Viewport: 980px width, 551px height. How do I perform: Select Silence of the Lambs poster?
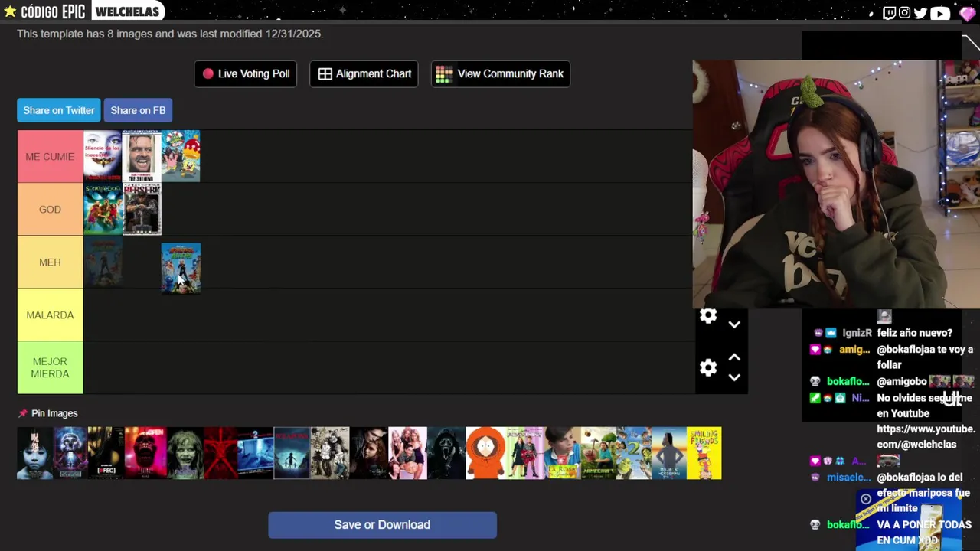point(103,156)
